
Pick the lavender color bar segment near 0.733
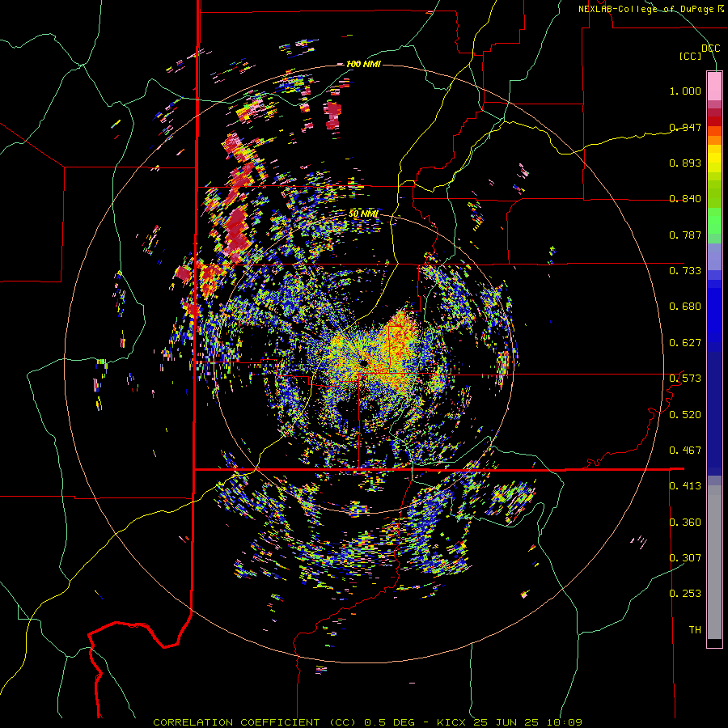coord(714,256)
